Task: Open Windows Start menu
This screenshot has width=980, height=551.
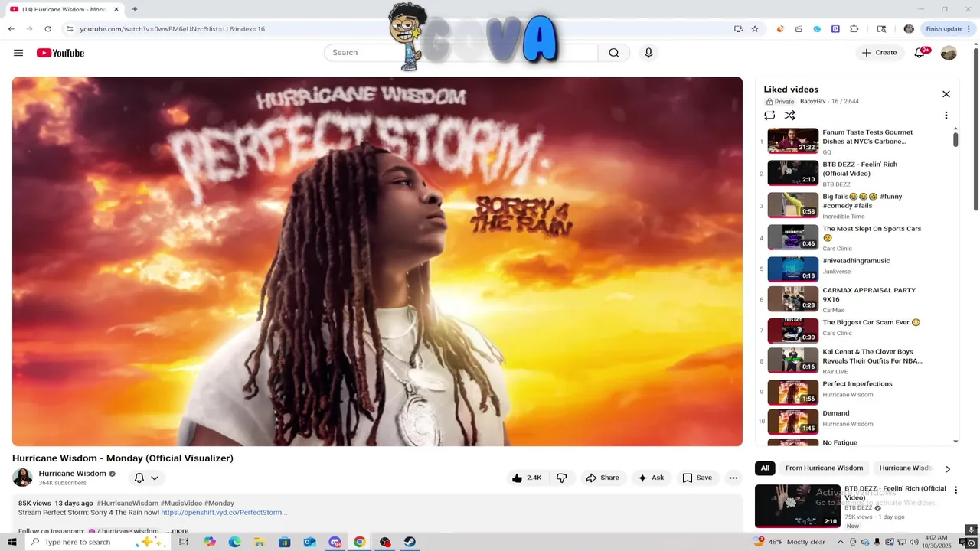Action: coord(12,542)
